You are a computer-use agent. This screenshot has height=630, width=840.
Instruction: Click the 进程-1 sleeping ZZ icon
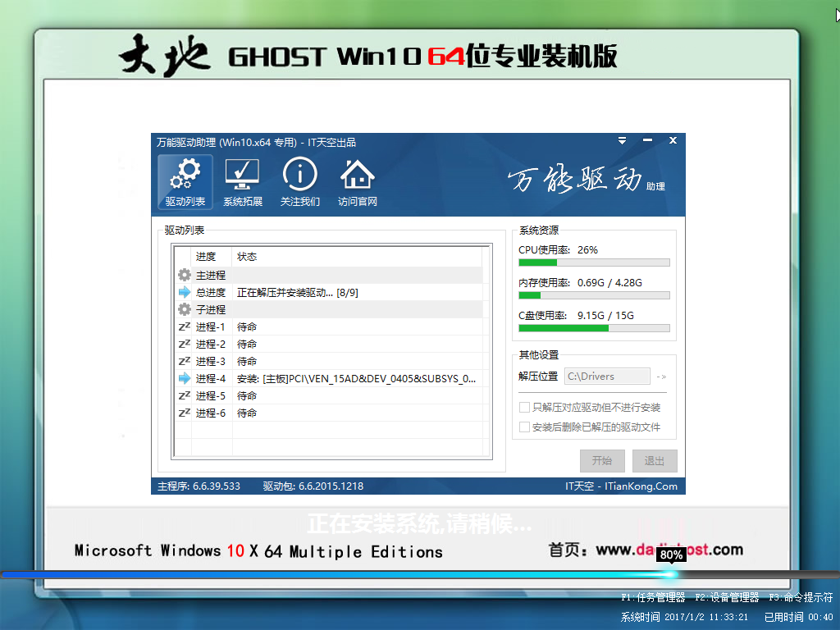(184, 327)
